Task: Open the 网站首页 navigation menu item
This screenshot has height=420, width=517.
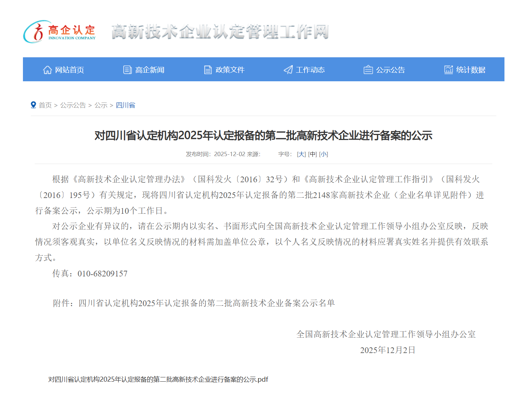Action: (x=70, y=70)
